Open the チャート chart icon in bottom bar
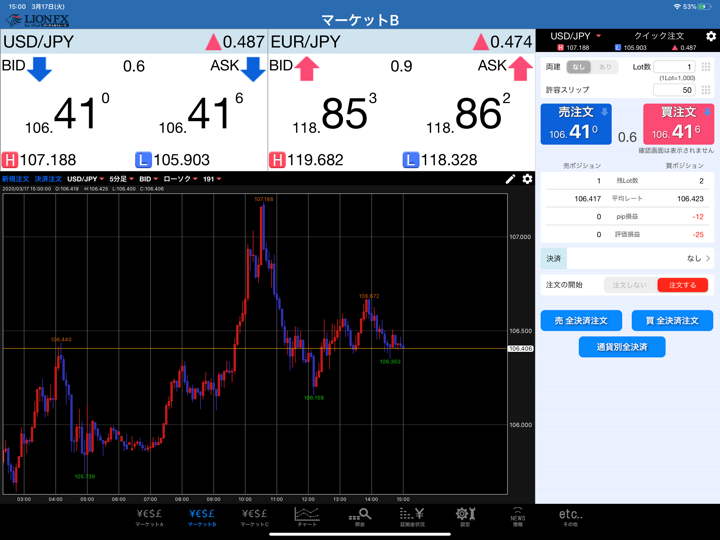Image resolution: width=720 pixels, height=540 pixels. pos(307,516)
